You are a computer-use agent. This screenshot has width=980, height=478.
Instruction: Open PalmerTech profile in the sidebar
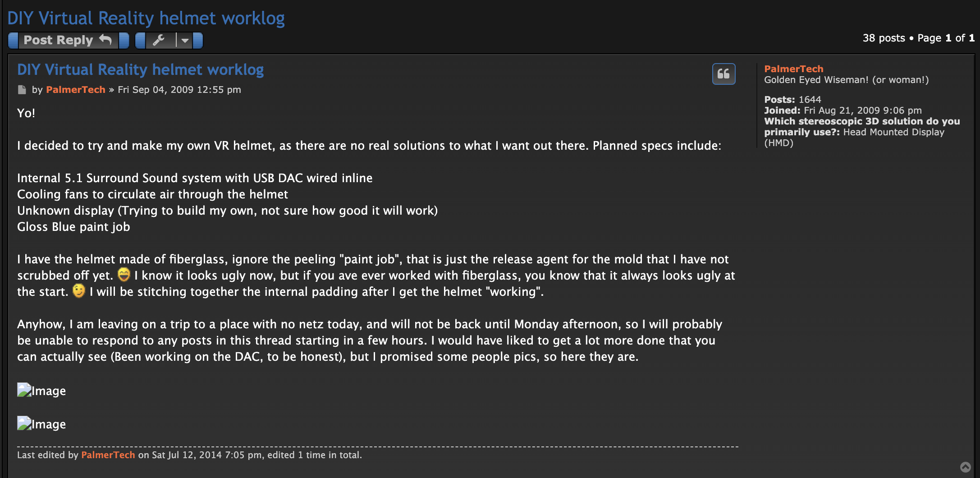coord(793,69)
